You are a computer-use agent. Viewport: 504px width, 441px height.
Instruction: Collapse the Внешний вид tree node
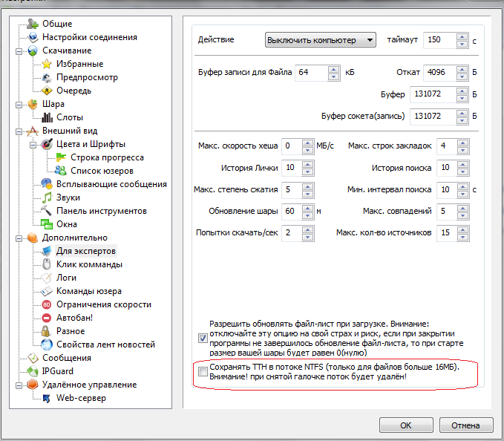(19, 131)
